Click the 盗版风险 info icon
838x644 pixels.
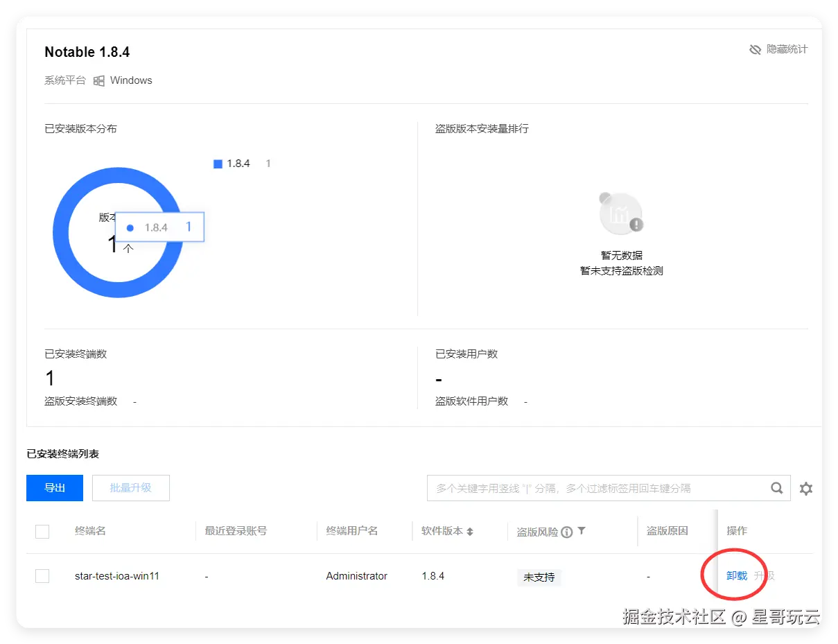567,532
